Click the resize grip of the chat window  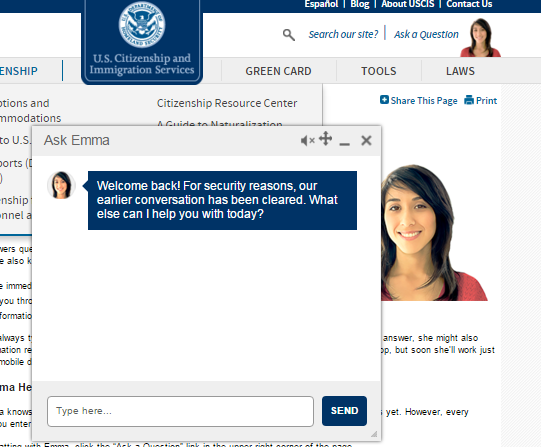pyautogui.click(x=374, y=434)
